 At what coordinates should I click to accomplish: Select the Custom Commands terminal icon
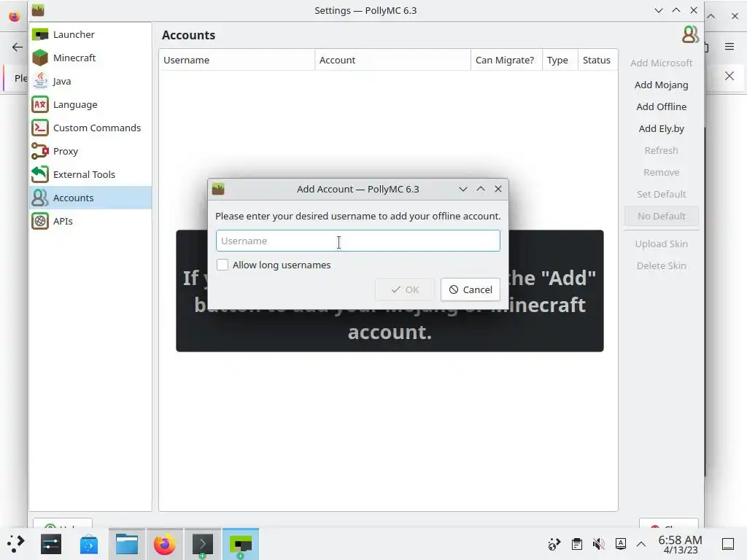(40, 128)
